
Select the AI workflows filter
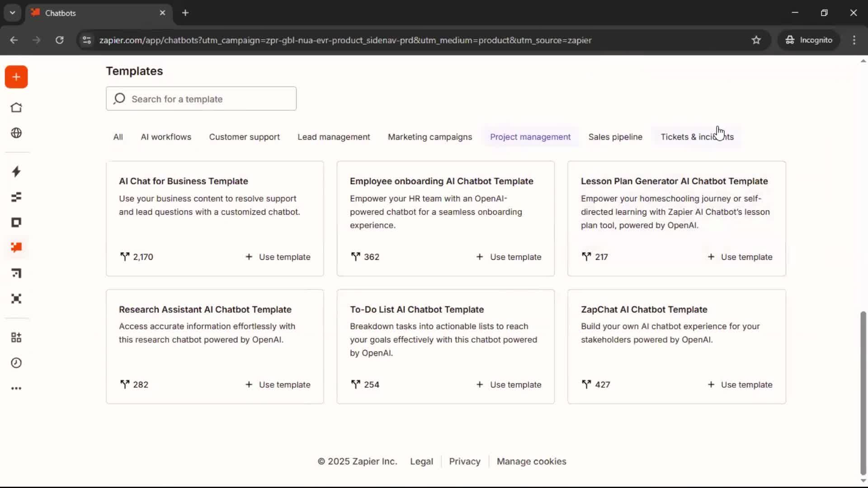point(166,137)
